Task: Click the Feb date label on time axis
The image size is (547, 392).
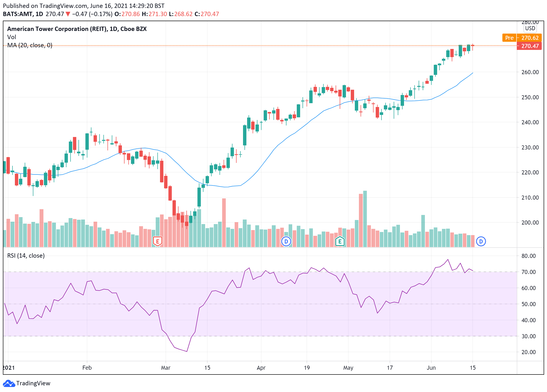Action: click(87, 368)
